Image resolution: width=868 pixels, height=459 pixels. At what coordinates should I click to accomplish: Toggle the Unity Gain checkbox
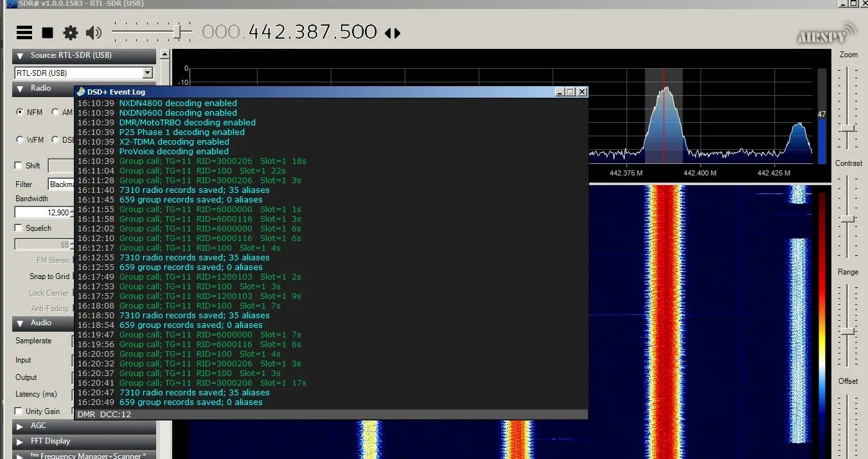coord(19,411)
